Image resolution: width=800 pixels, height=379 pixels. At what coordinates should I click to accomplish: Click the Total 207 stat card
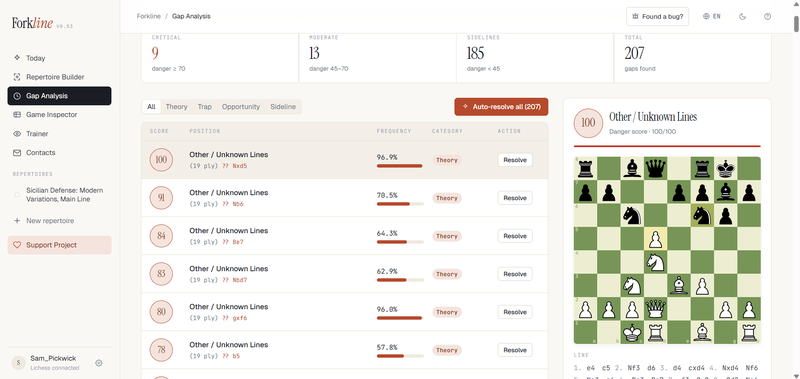[693, 57]
